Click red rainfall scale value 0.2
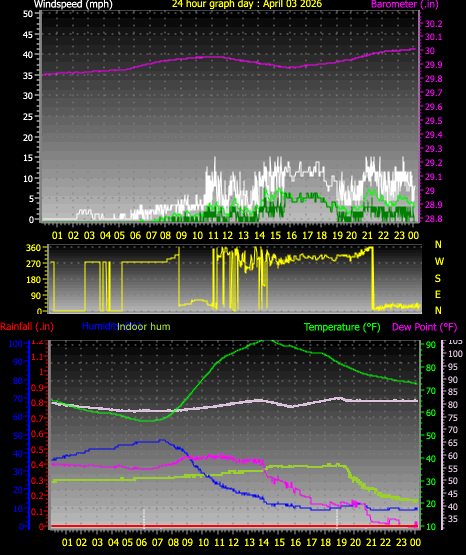Screen dimensions: 466x555 pos(38,496)
